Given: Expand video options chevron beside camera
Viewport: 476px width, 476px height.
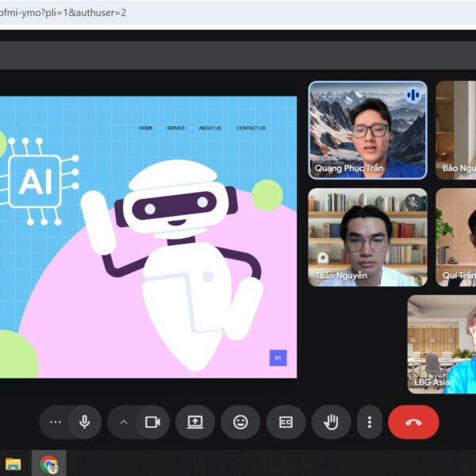Looking at the screenshot, I should click(123, 422).
